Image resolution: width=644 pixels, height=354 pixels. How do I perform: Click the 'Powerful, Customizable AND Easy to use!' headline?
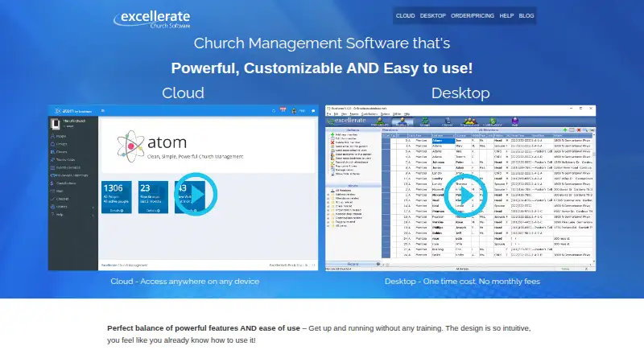coord(322,68)
